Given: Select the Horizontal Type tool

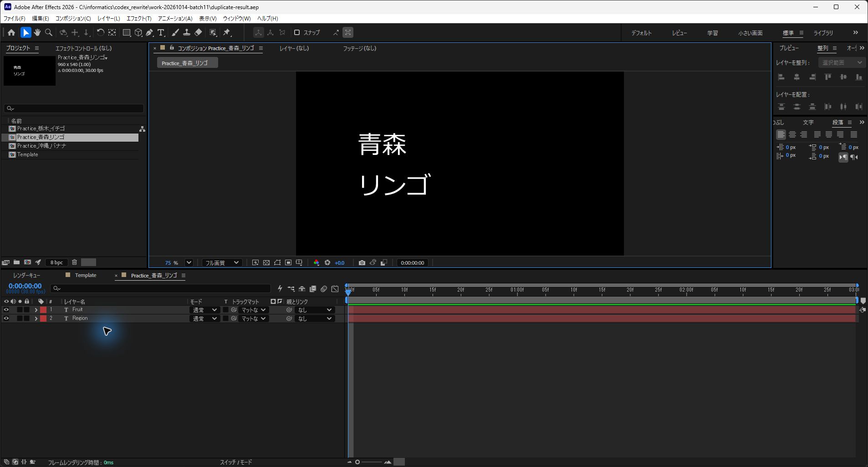Looking at the screenshot, I should click(x=161, y=32).
